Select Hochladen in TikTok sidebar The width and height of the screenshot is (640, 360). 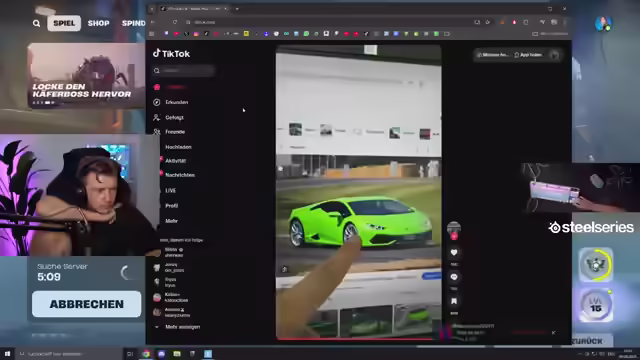(x=178, y=147)
